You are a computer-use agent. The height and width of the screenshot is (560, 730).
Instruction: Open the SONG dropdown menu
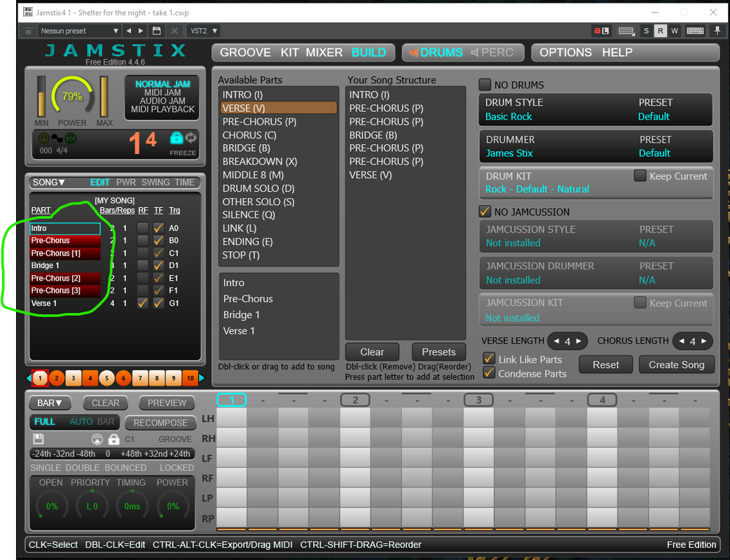48,182
